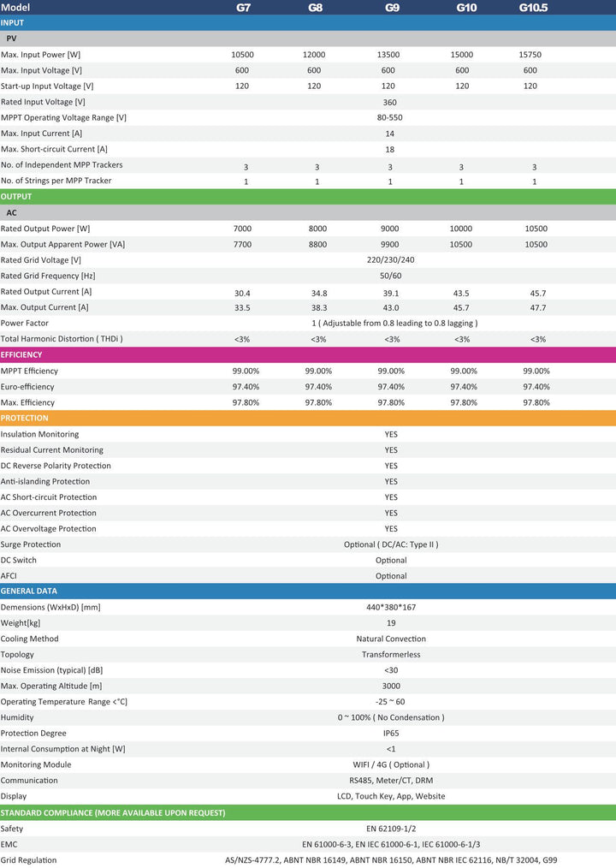Image resolution: width=616 pixels, height=868 pixels.
Task: Select the Surge Protection Optional Type II value
Action: tap(391, 544)
